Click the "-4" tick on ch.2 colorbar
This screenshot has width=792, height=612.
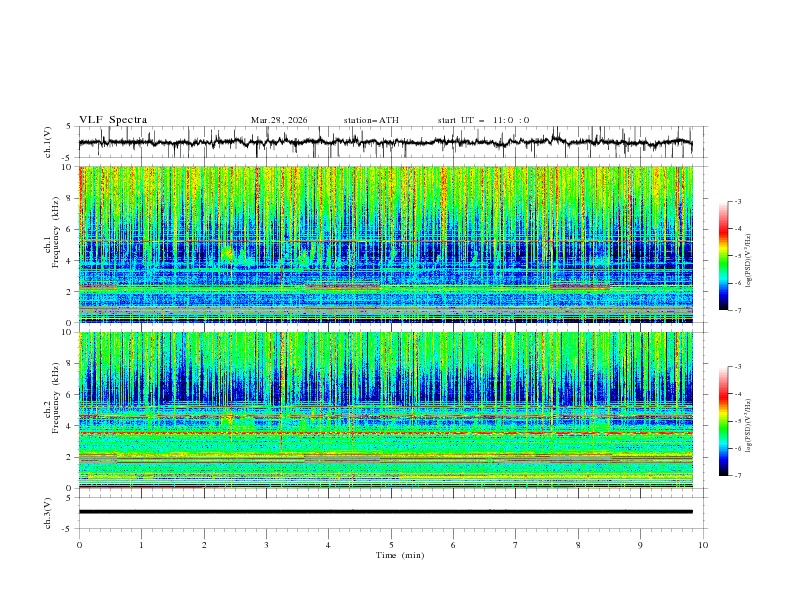coord(738,394)
